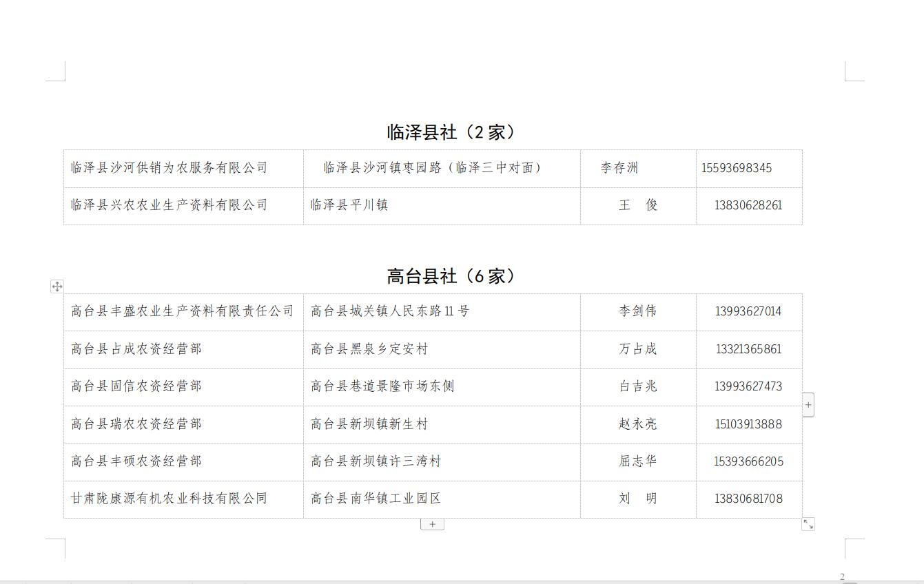Click the table resize handle icon
Viewport: 924px width, 584px height.
click(808, 525)
